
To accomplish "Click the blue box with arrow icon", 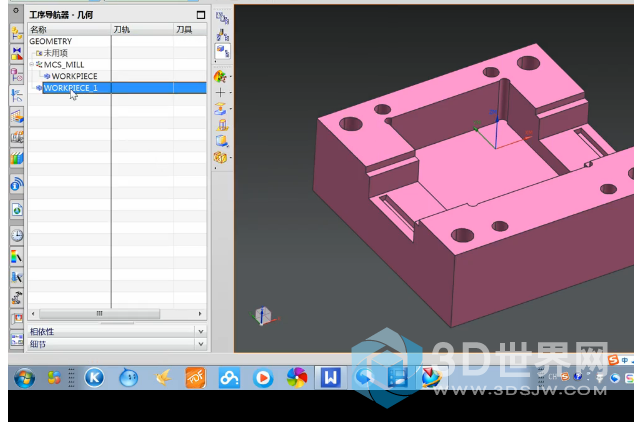I will click(x=222, y=141).
